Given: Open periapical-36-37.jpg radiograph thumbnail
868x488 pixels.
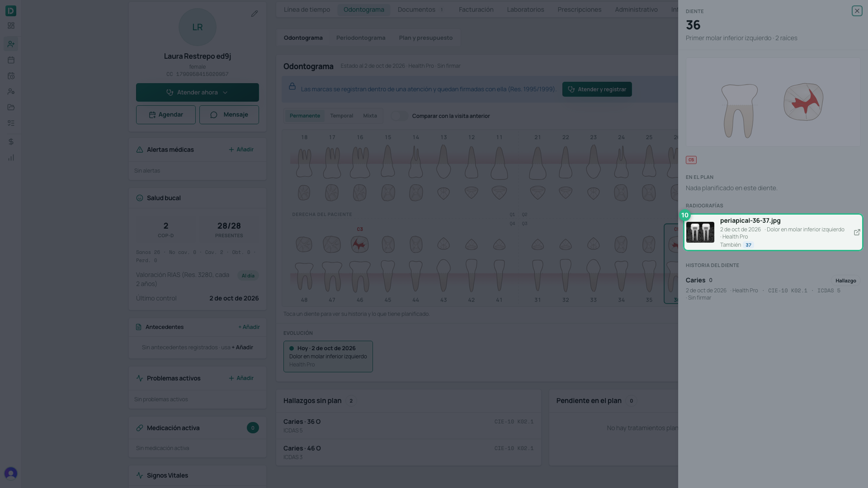Looking at the screenshot, I should coord(700,232).
